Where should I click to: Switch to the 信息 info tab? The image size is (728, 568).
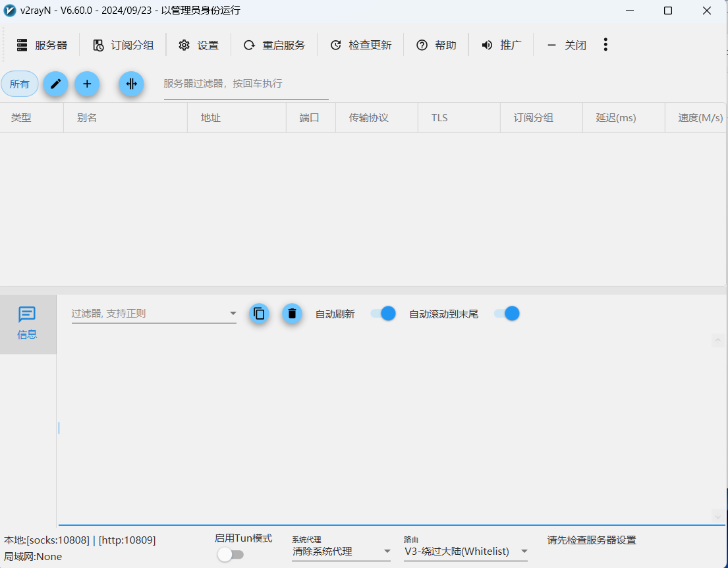[x=27, y=324]
